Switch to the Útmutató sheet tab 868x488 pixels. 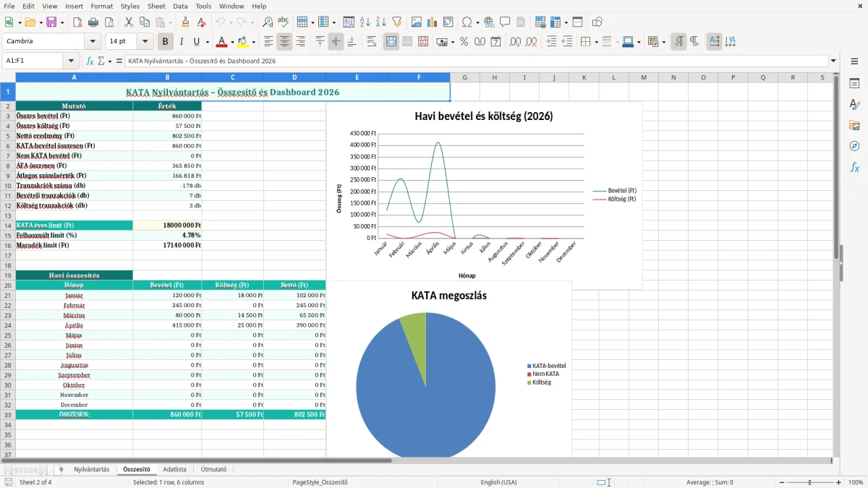213,469
